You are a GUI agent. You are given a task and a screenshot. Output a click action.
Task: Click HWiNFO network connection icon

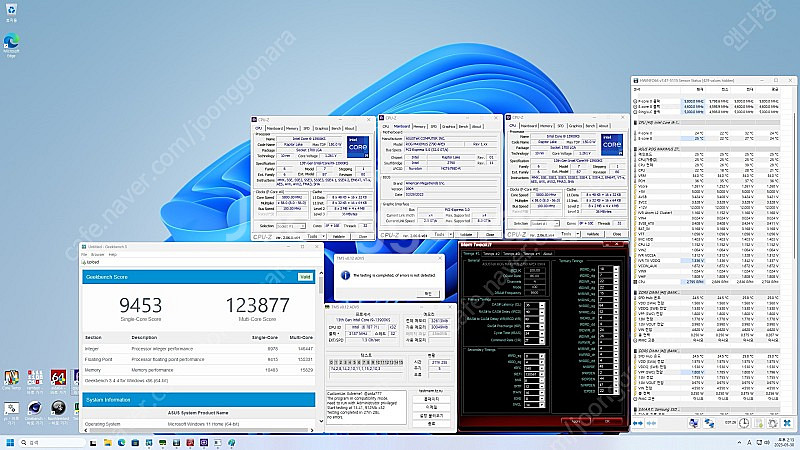tap(709, 423)
